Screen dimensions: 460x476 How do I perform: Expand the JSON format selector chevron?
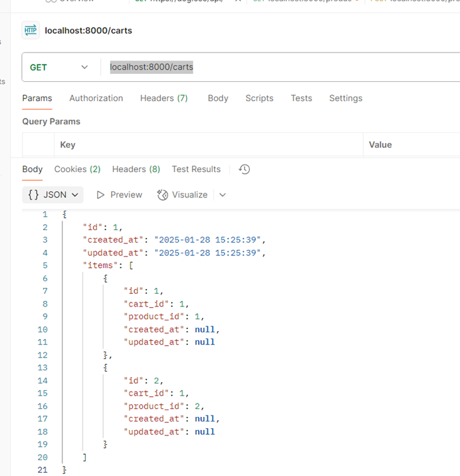pos(75,195)
